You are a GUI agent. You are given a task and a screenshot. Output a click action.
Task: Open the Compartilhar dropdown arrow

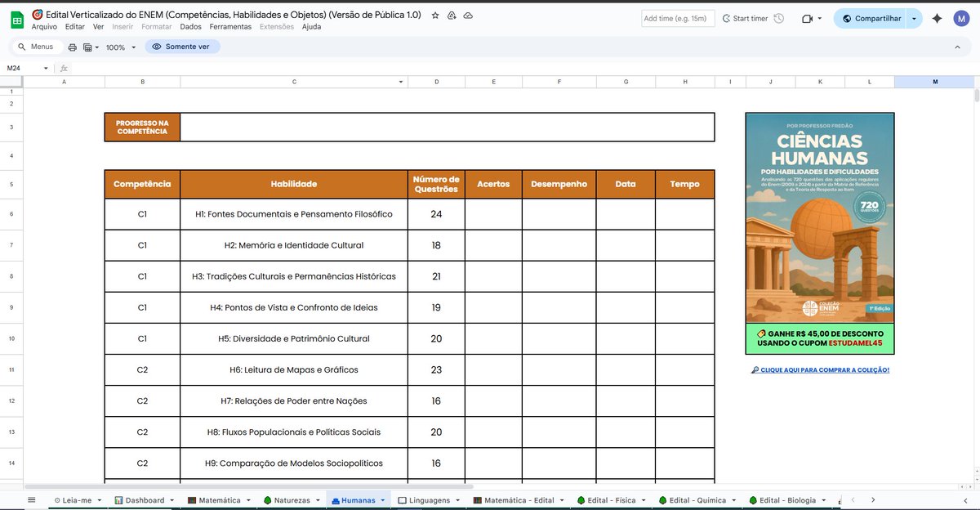(913, 17)
